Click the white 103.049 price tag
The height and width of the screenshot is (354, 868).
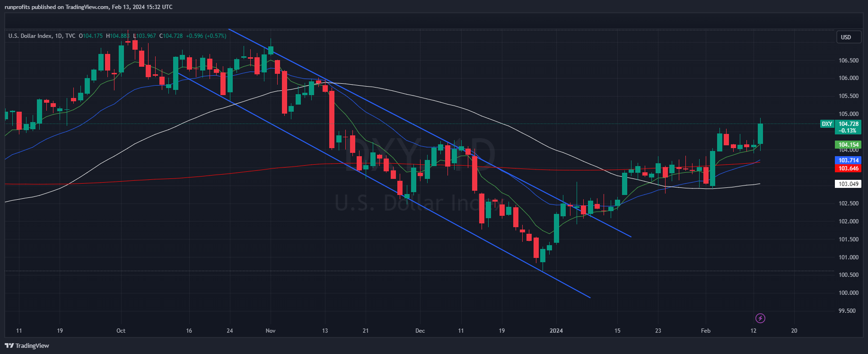click(849, 184)
